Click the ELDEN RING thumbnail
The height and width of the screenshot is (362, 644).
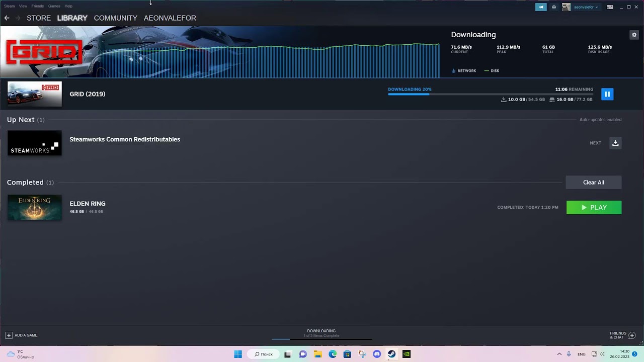(x=35, y=208)
